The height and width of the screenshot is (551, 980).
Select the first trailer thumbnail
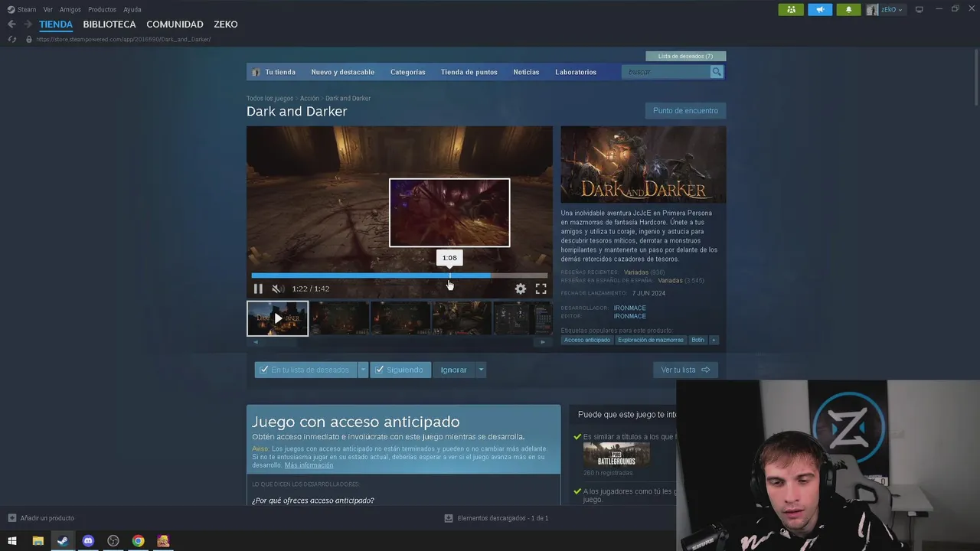pyautogui.click(x=277, y=318)
